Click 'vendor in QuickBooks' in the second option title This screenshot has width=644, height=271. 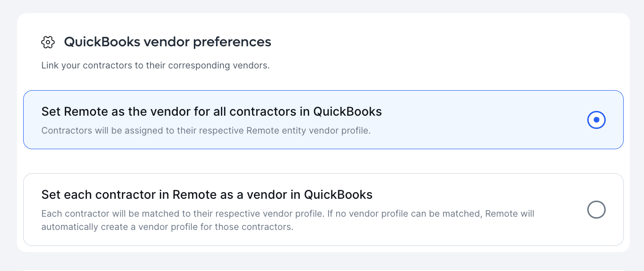click(x=322, y=195)
